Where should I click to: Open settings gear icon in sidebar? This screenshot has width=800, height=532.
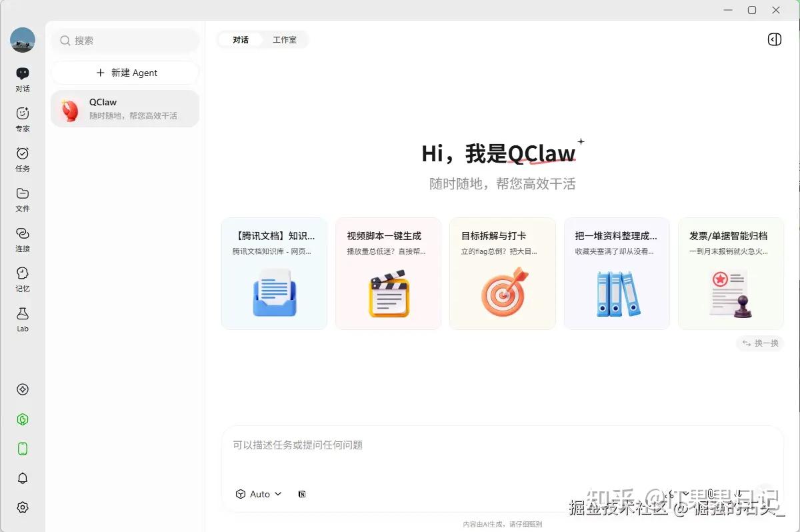(23, 507)
